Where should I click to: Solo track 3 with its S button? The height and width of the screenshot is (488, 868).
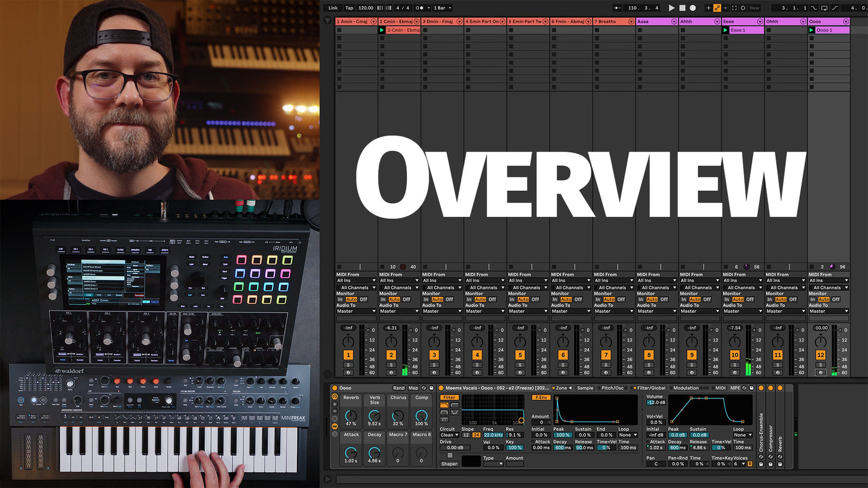pyautogui.click(x=434, y=365)
